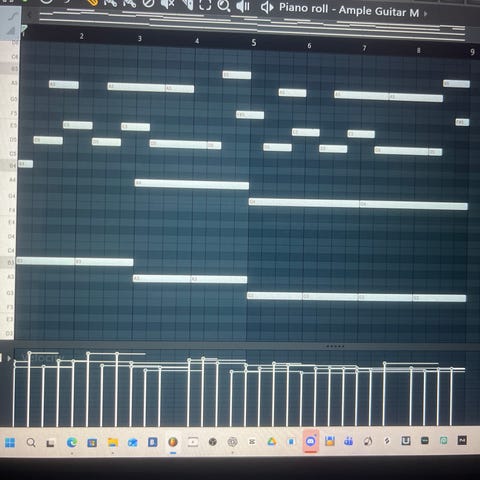
Task: Select the Delete tool with slashed circle
Action: point(148,3)
